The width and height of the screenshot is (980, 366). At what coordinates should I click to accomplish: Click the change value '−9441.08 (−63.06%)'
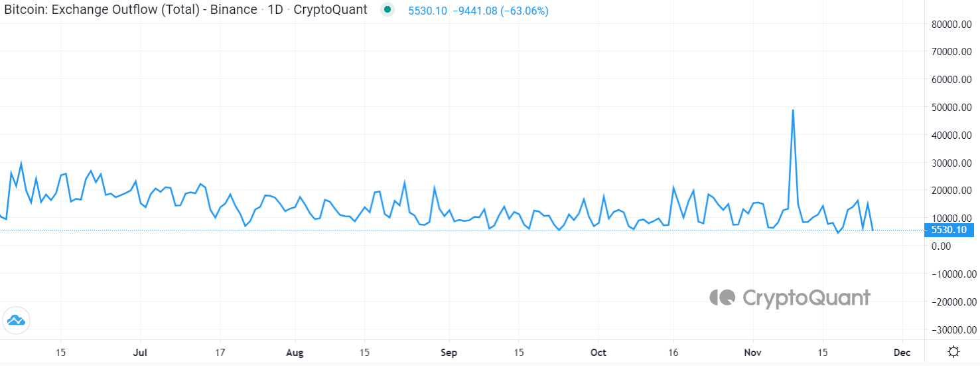501,11
